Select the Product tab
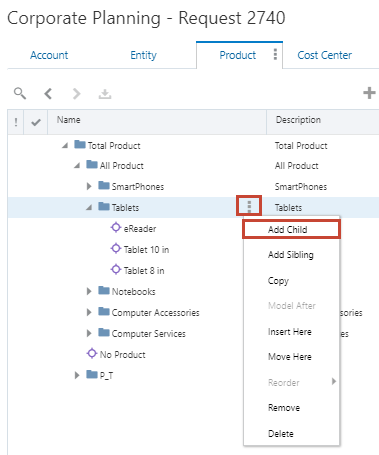Screen dimensions: 379x455 238,55
